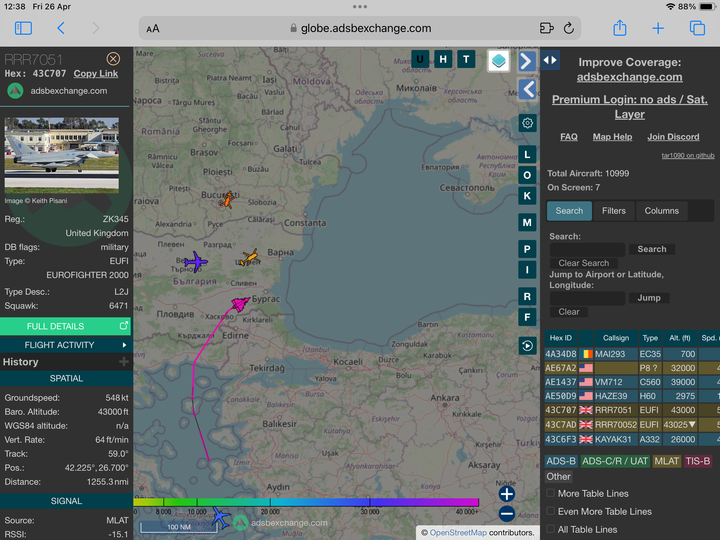Screen dimensions: 720x540
Task: Enable Even More Table Lines checkbox
Action: coord(550,511)
